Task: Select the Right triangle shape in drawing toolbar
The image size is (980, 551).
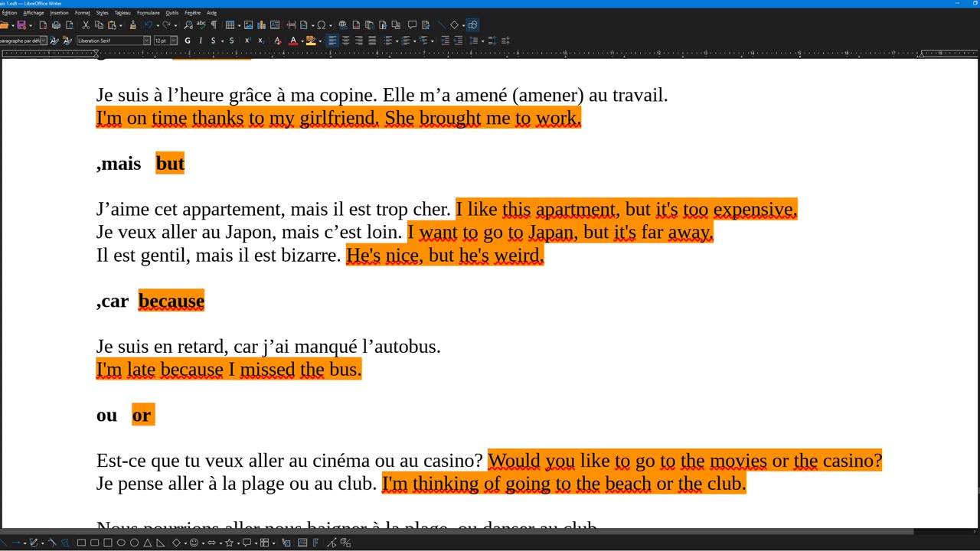Action: click(160, 543)
